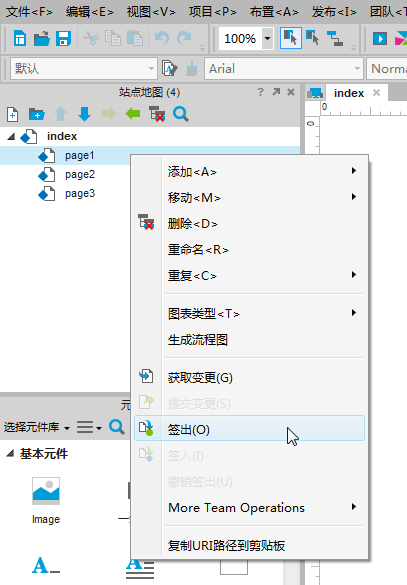This screenshot has height=585, width=407.
Task: Open the widget library options menu icon
Action: tap(89, 427)
